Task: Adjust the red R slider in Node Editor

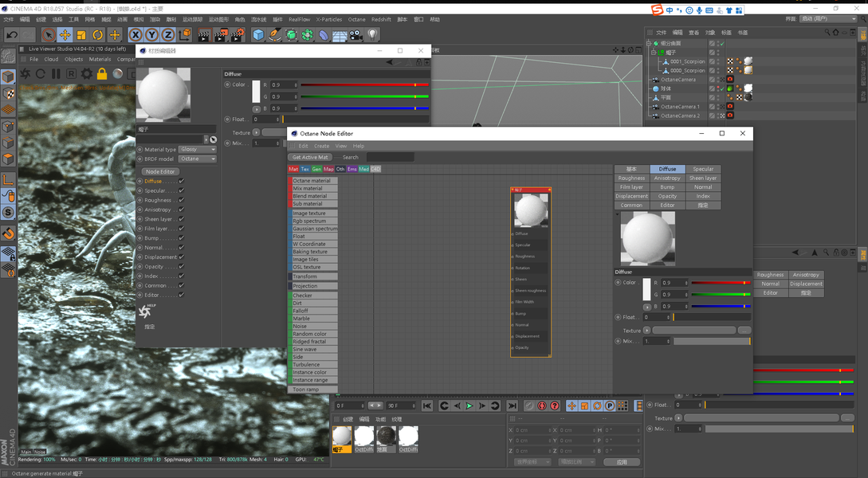Action: (x=721, y=283)
